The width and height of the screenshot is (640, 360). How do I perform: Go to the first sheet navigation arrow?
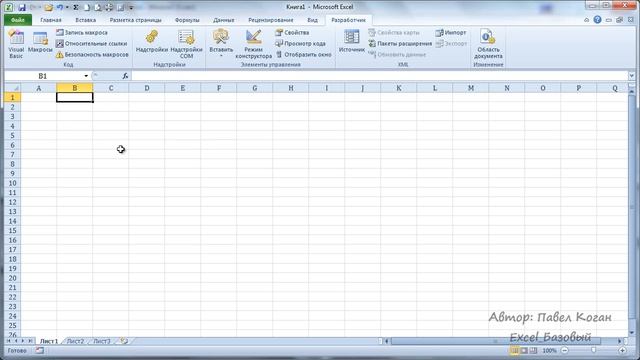(x=9, y=341)
